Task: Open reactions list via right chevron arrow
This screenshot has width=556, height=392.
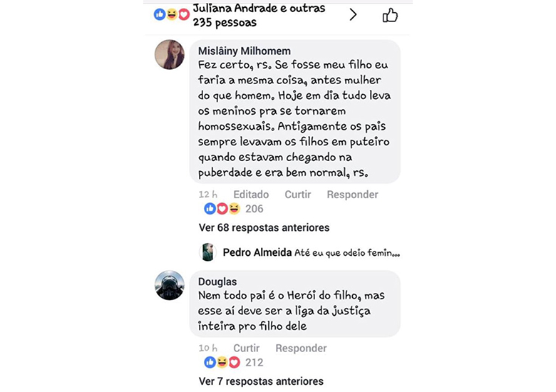Action: point(352,14)
